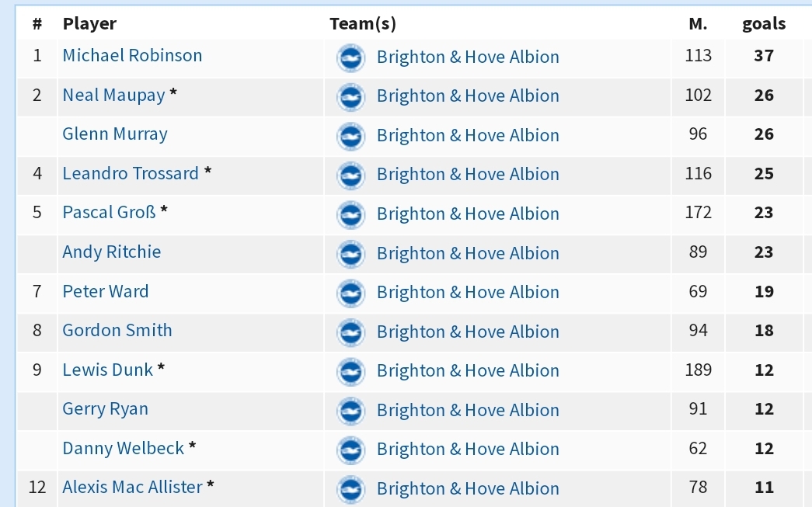
Task: Click the team crest in Peter Ward's row
Action: [350, 293]
